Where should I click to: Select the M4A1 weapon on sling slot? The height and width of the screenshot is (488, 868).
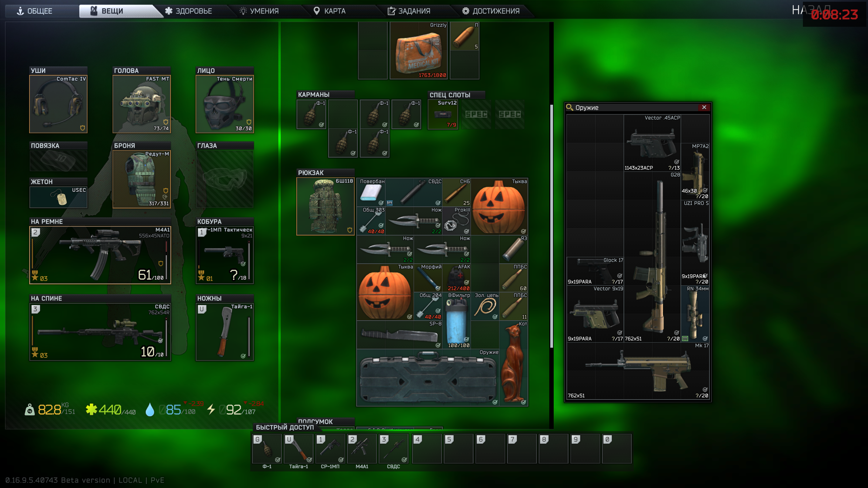pos(100,255)
